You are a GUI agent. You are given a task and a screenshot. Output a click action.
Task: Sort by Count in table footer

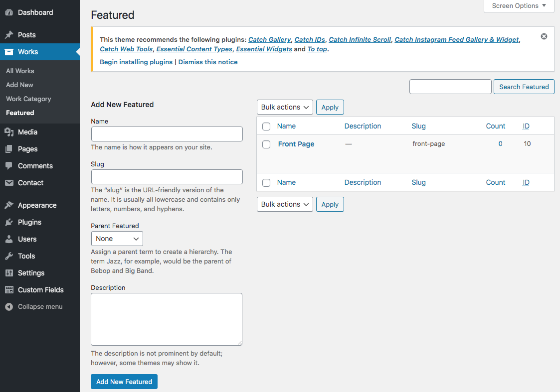[495, 183]
